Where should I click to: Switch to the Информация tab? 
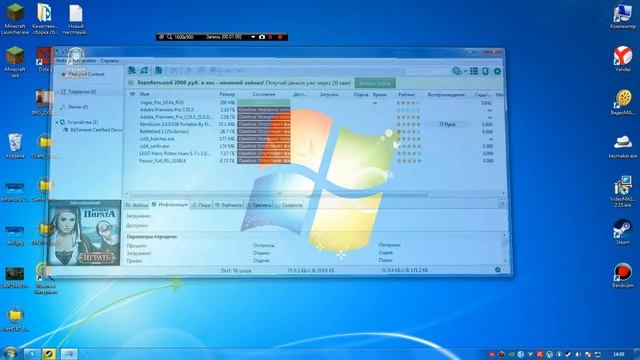pyautogui.click(x=169, y=204)
